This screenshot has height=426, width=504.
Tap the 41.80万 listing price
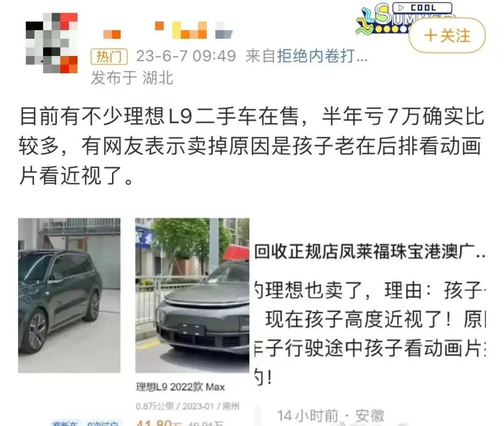pyautogui.click(x=159, y=423)
